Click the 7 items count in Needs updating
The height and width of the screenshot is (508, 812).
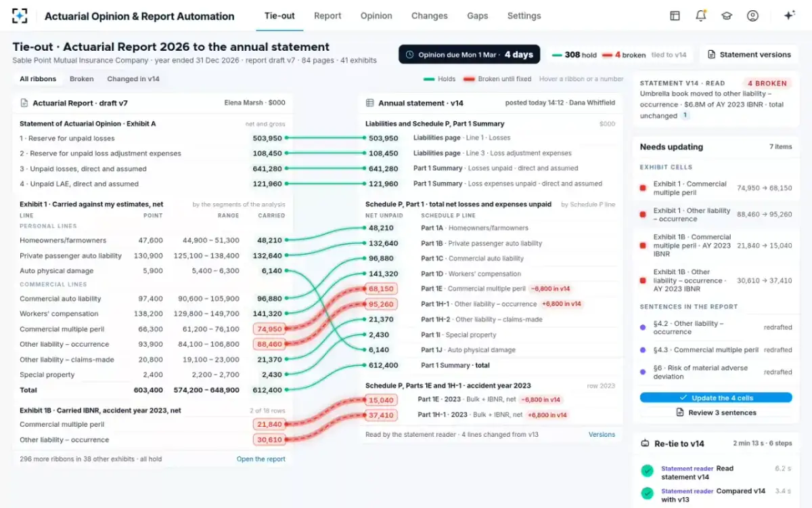point(780,147)
